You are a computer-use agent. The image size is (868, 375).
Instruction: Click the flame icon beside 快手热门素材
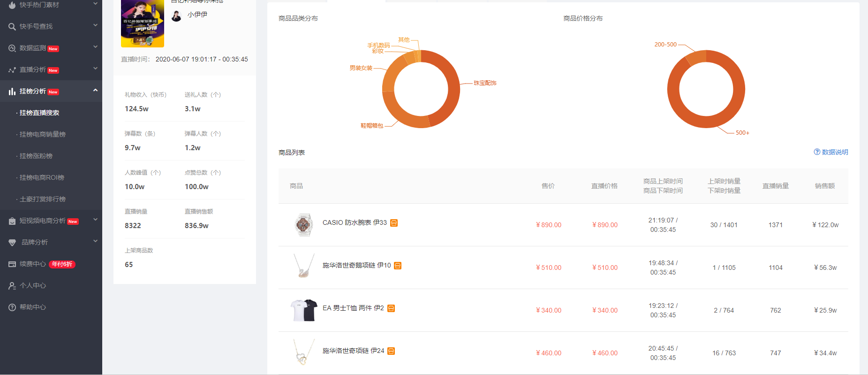pyautogui.click(x=12, y=5)
